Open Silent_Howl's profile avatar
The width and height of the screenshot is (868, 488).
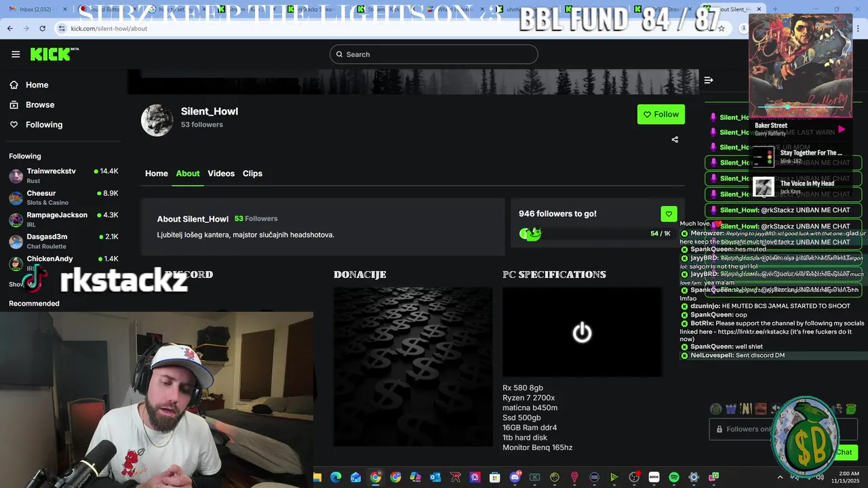point(157,120)
